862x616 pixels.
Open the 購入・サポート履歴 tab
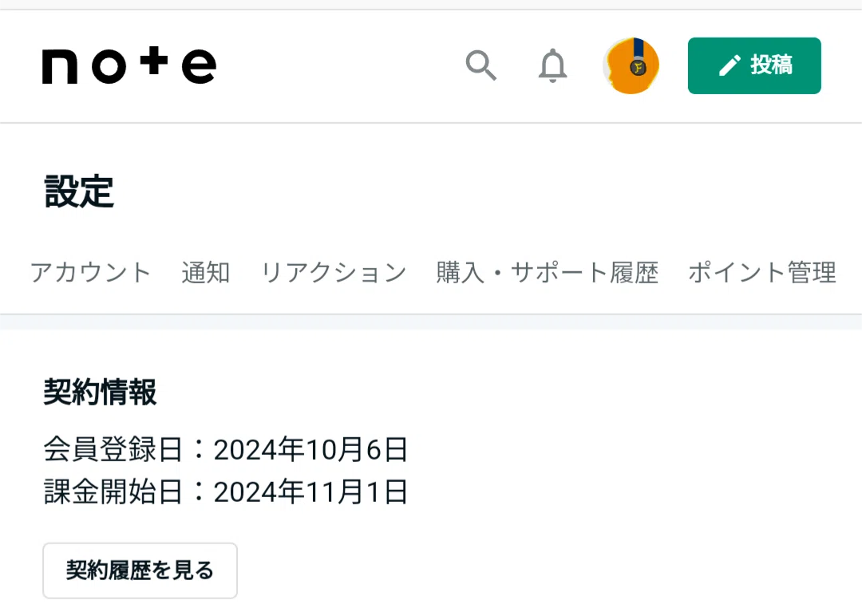click(x=548, y=273)
